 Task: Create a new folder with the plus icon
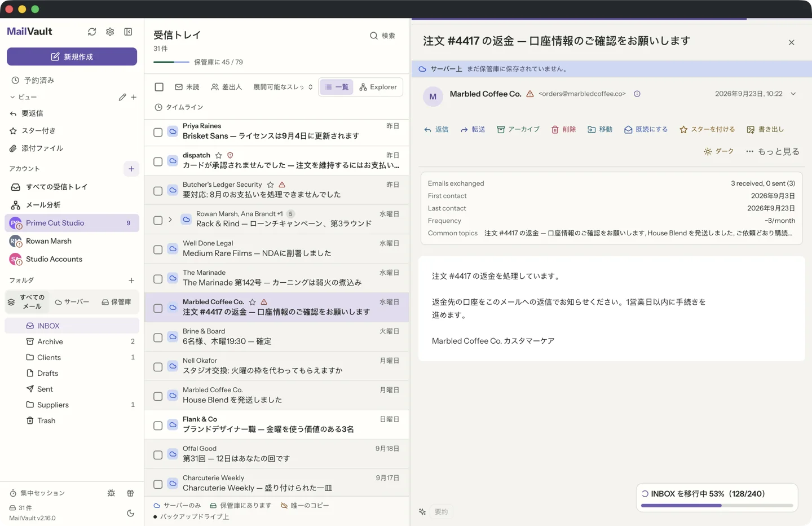[x=131, y=280]
